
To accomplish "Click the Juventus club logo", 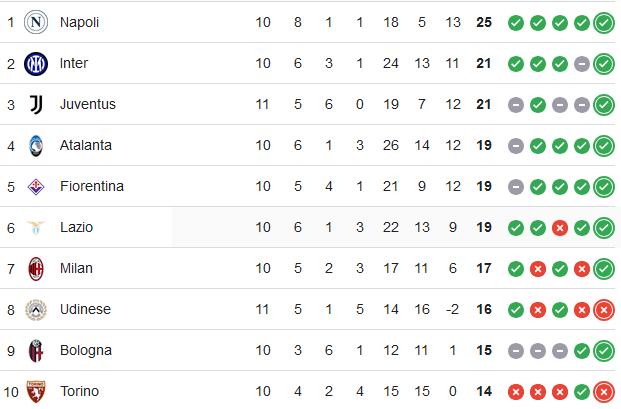I will (36, 105).
